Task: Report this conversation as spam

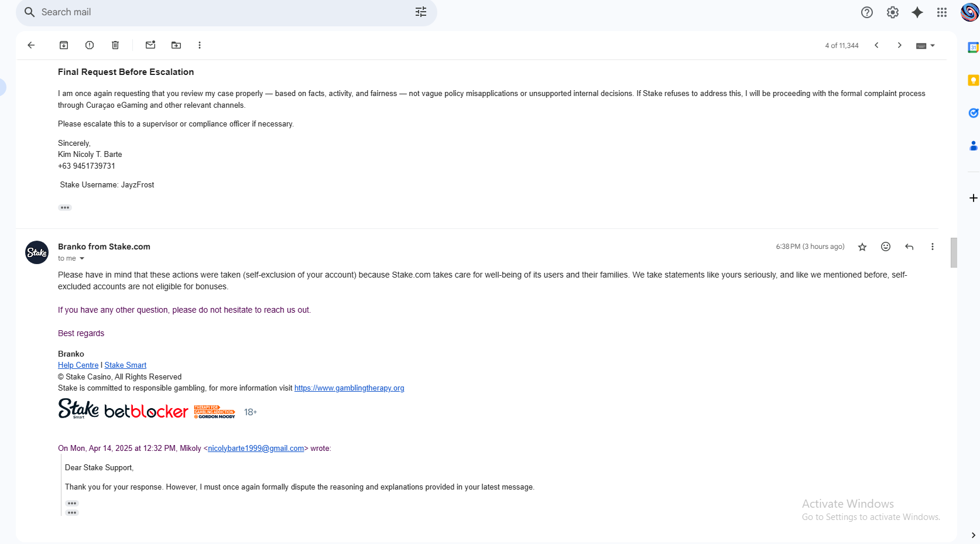Action: tap(90, 45)
